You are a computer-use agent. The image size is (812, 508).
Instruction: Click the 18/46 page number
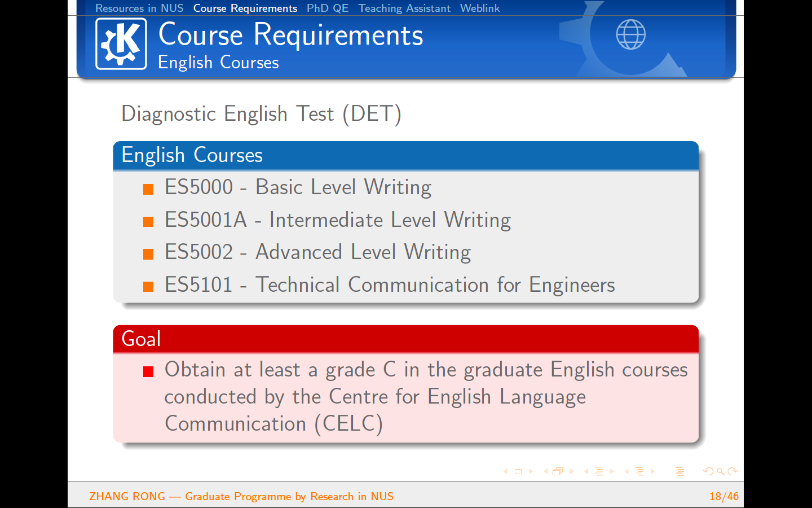[723, 496]
